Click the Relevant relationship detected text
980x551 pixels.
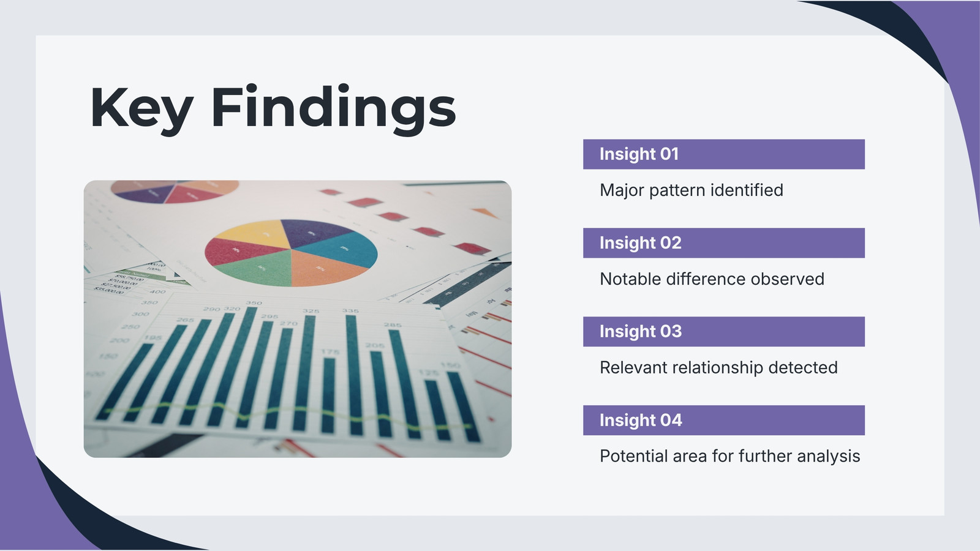point(718,367)
